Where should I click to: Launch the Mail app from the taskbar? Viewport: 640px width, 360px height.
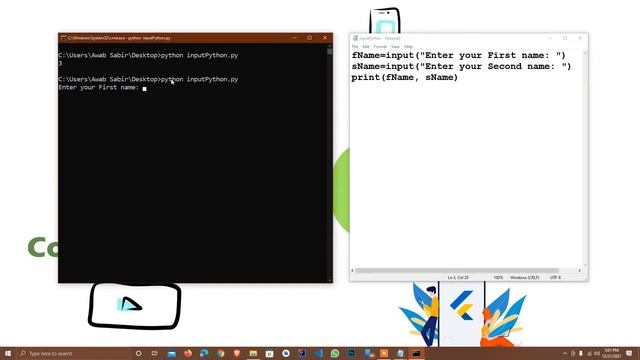coord(171,353)
